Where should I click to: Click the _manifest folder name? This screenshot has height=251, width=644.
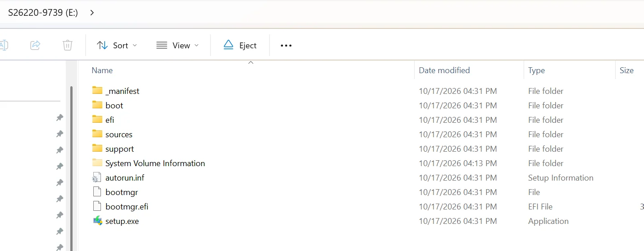[x=123, y=91]
